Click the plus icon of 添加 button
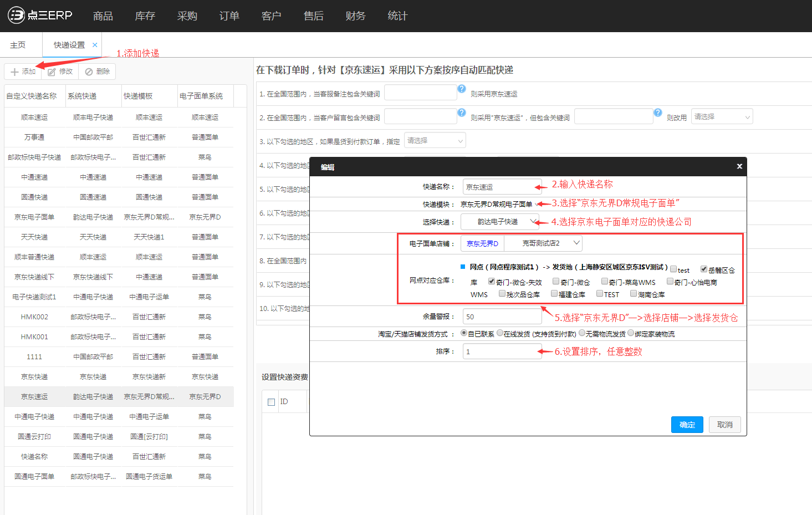 click(14, 72)
